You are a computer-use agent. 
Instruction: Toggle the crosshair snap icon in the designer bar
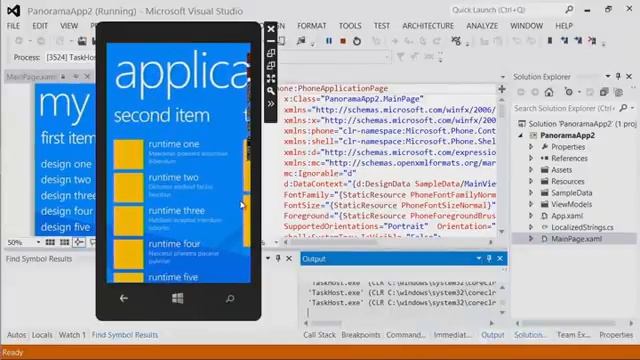(79, 242)
